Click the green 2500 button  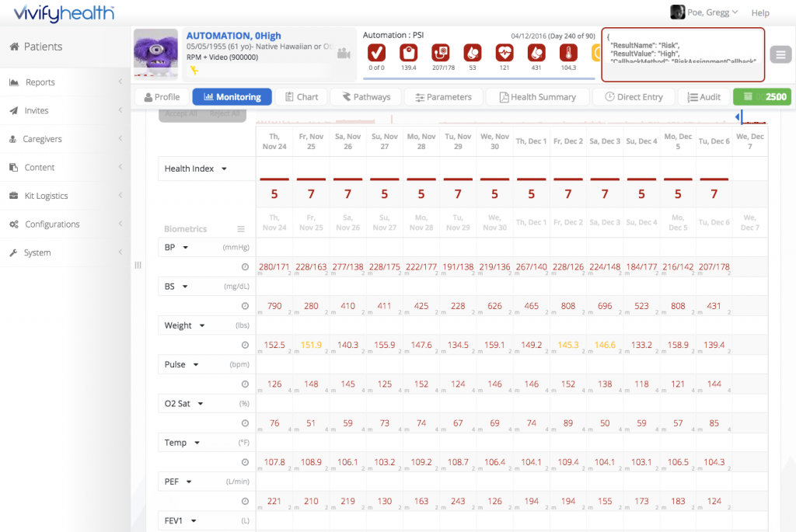762,97
